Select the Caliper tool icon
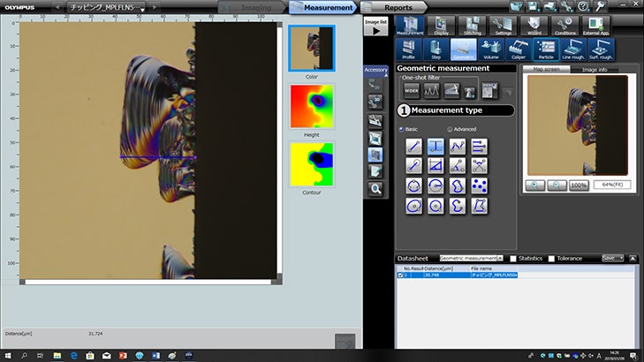Viewport: 644px width, 362px height. point(519,50)
